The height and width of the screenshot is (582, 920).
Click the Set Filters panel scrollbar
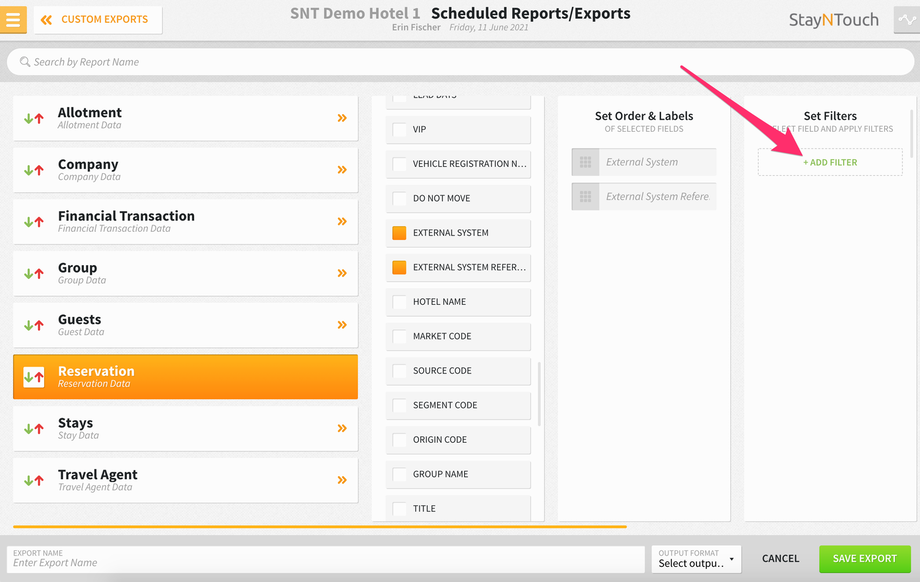[x=912, y=133]
